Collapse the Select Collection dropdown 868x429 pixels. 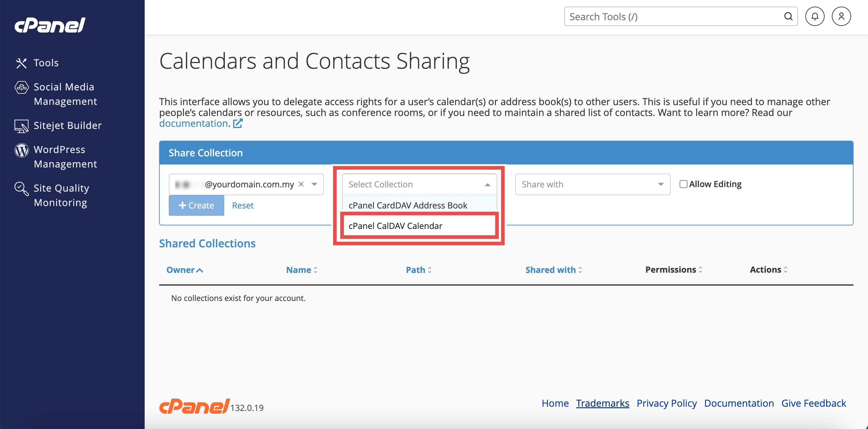487,185
